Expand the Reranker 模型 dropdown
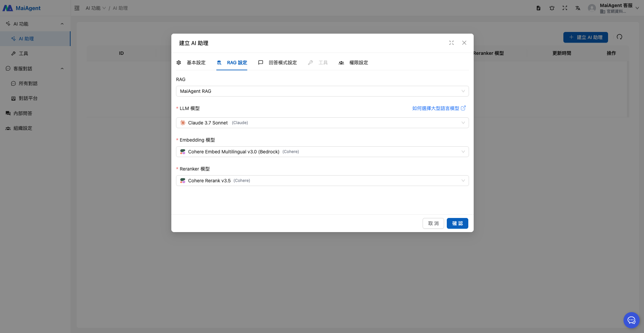The height and width of the screenshot is (333, 644). (322, 181)
